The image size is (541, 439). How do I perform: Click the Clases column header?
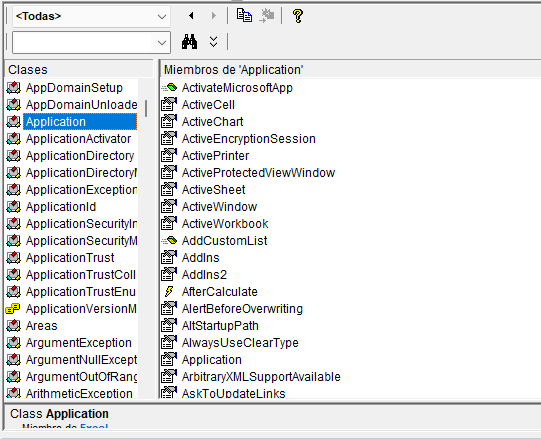pos(79,69)
